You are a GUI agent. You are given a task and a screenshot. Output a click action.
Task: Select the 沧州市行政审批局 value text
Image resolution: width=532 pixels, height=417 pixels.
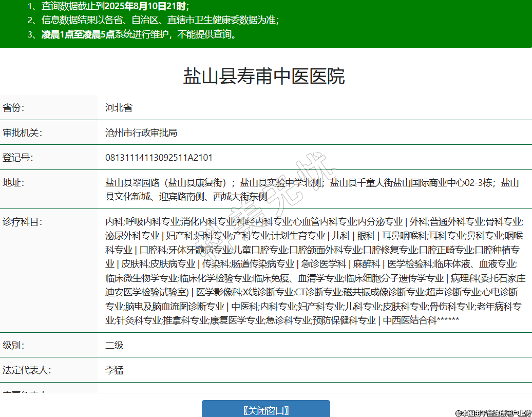[x=141, y=132]
